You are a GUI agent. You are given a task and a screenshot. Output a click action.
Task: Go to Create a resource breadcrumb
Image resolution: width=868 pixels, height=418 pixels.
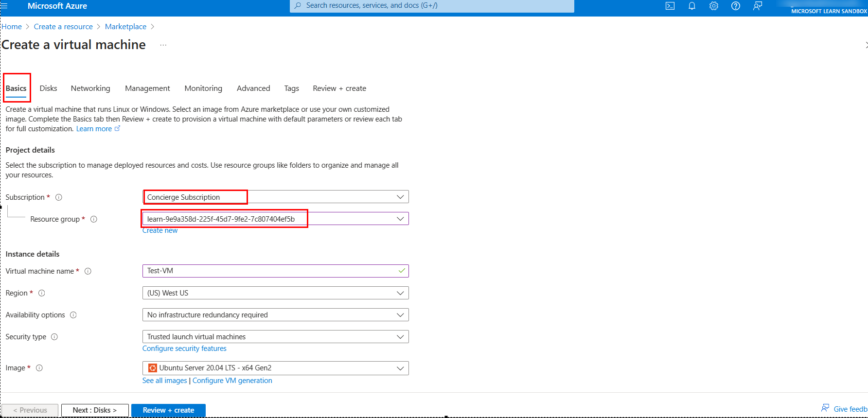(x=63, y=27)
